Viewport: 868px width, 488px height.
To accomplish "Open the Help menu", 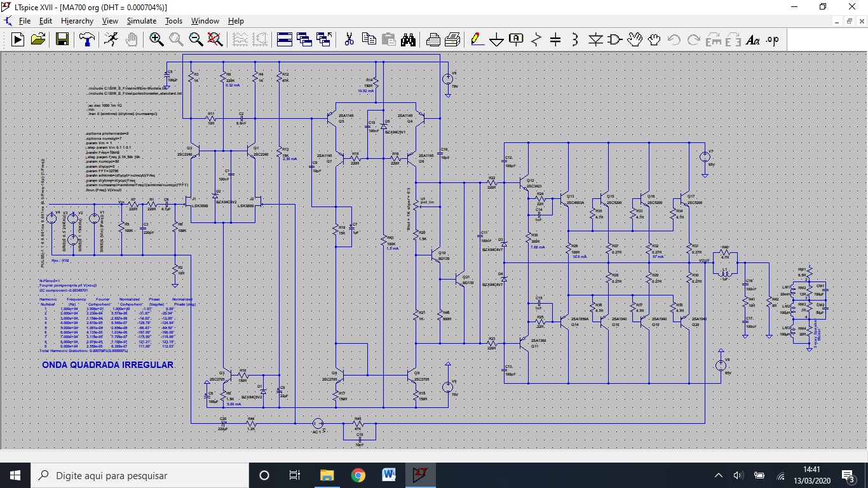I will click(236, 21).
